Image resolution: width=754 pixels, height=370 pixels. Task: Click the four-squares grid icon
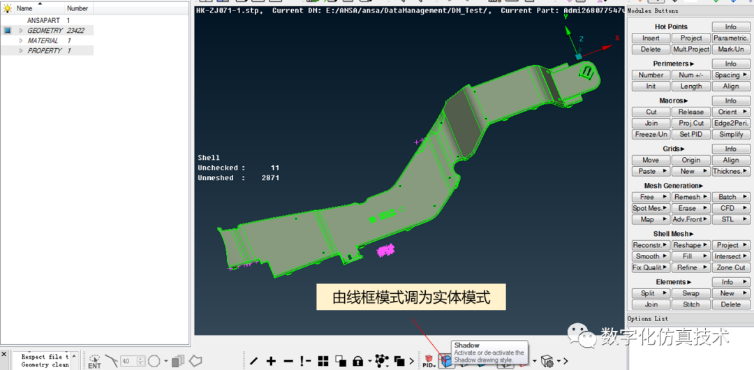click(323, 361)
